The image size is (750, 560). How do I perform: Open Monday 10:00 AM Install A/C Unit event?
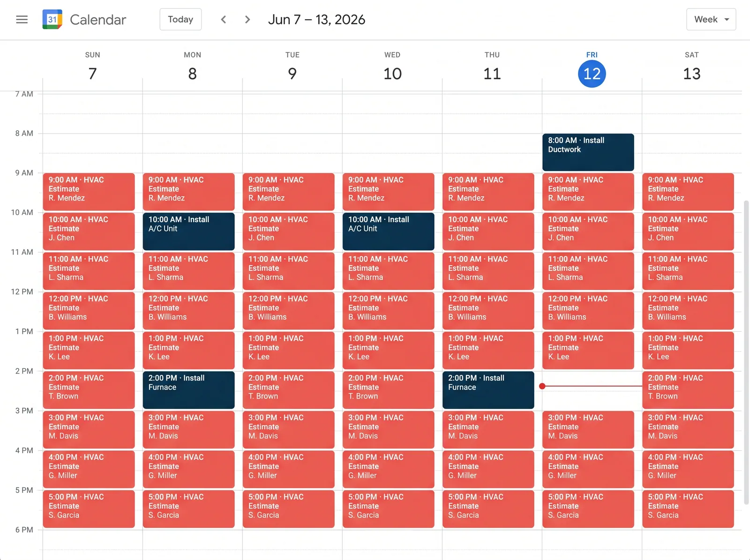(x=188, y=231)
